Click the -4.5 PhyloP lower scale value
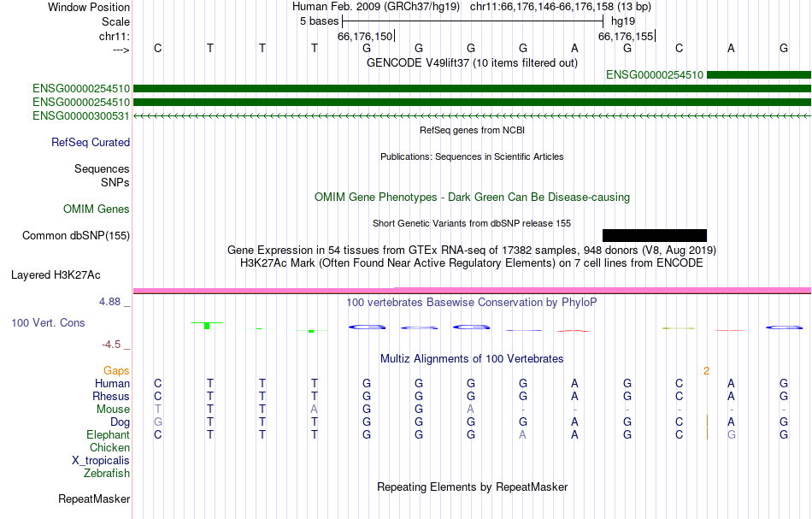 (x=111, y=345)
